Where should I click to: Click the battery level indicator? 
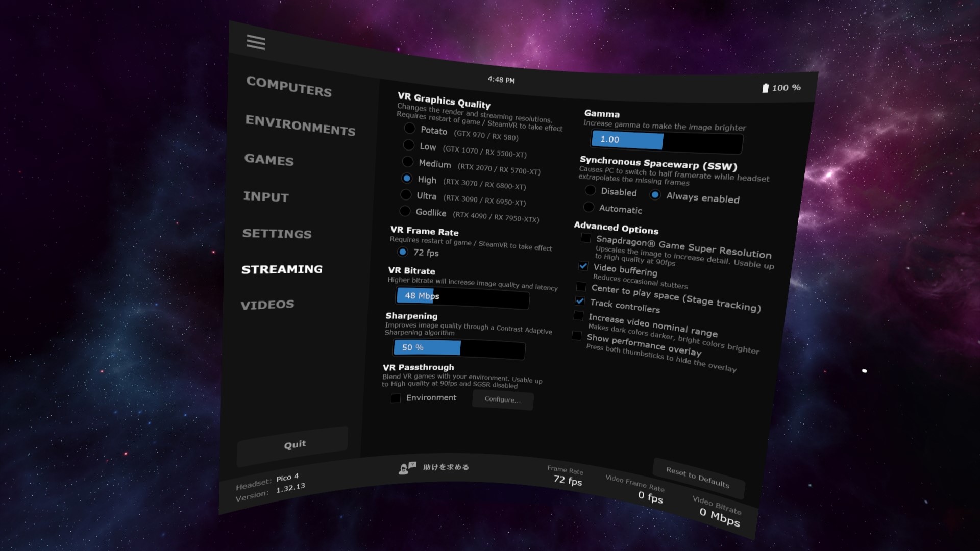click(x=781, y=88)
